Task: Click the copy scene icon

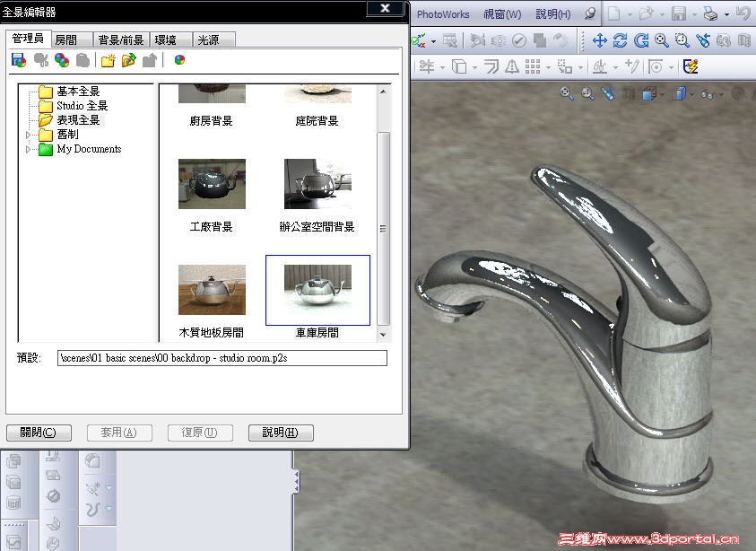Action: coord(62,60)
